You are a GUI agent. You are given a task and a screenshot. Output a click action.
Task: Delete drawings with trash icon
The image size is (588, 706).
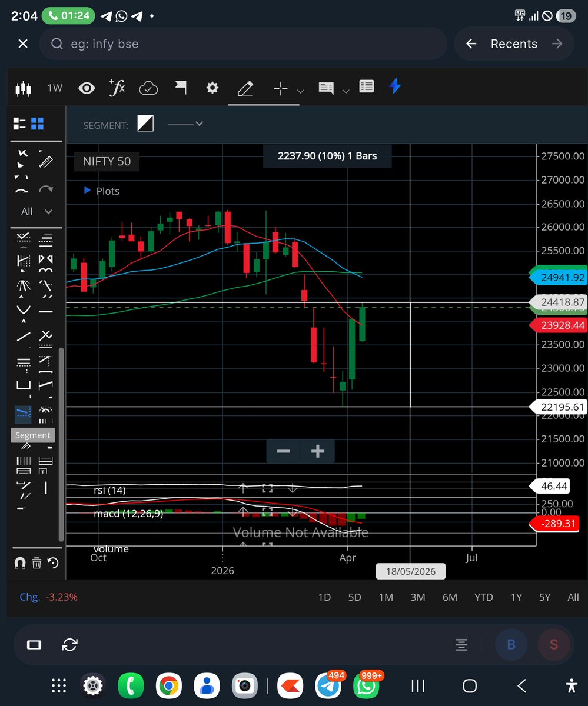coord(36,563)
